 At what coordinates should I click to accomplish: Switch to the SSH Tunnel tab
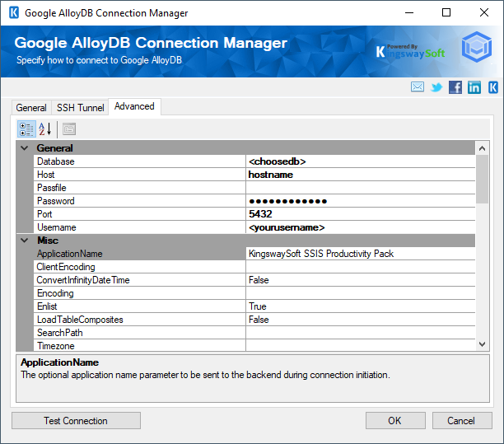point(81,107)
